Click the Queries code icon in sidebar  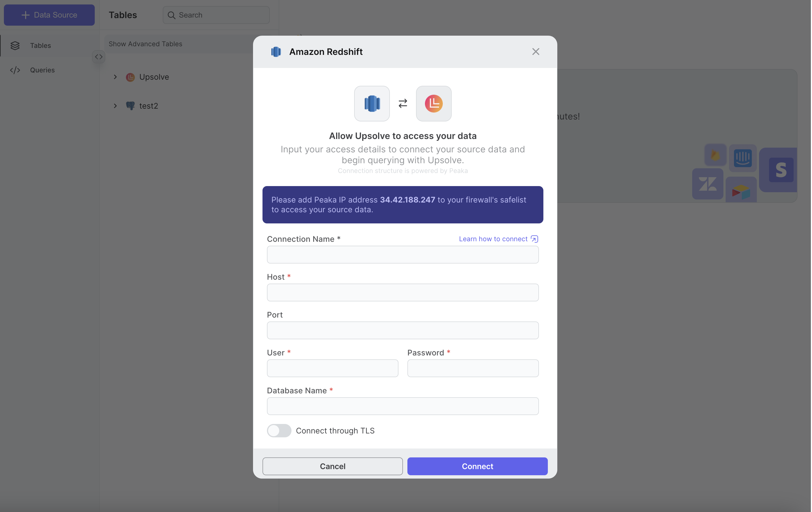15,70
